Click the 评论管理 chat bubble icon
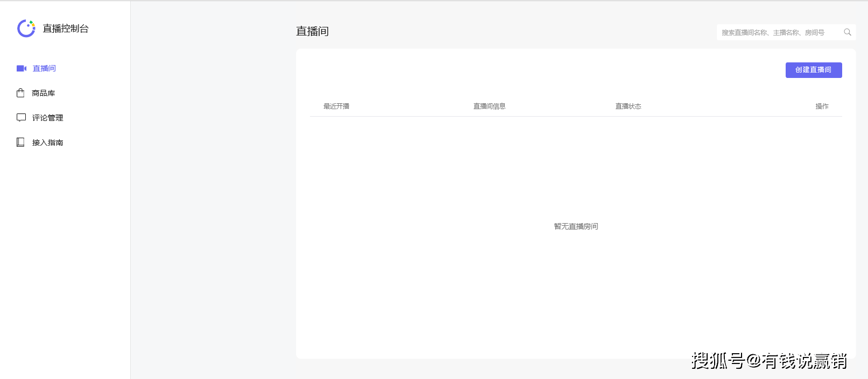 coord(21,118)
